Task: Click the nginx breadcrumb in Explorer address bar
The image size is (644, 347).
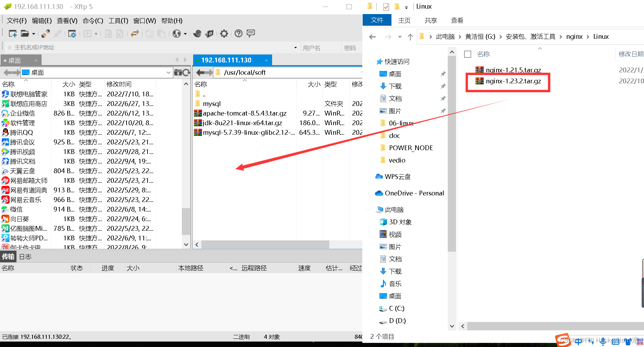Action: (574, 37)
